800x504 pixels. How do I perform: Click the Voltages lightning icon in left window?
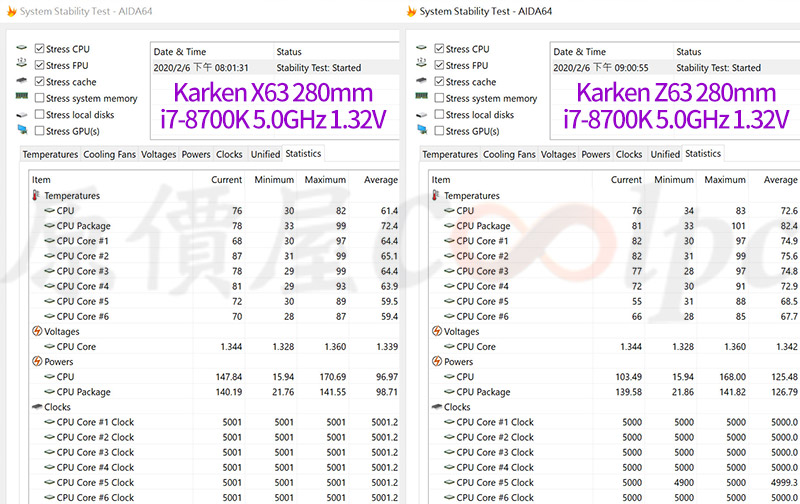pos(37,332)
